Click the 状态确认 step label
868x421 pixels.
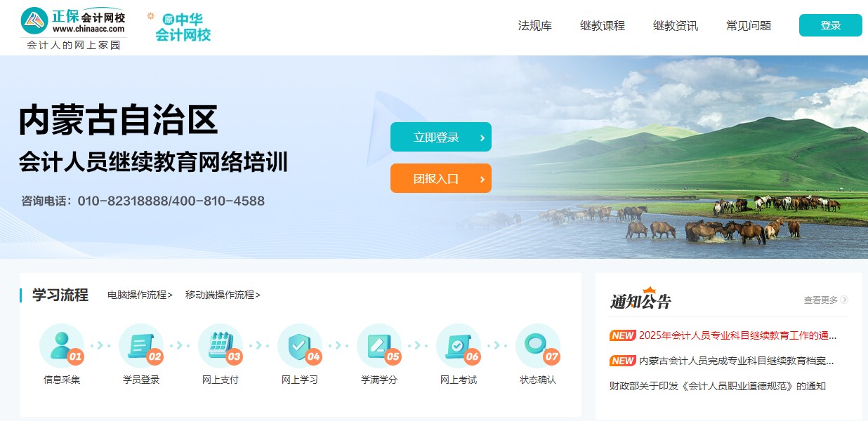538,380
